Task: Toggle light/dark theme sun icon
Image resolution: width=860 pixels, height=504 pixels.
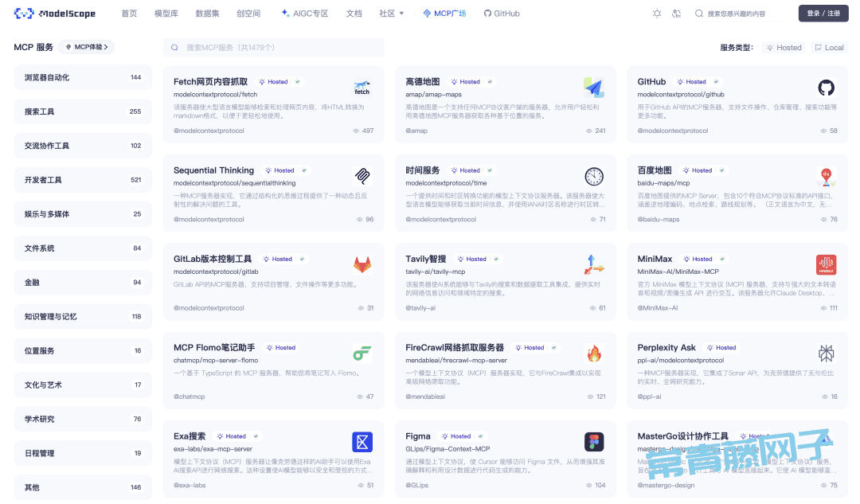Action: [656, 14]
